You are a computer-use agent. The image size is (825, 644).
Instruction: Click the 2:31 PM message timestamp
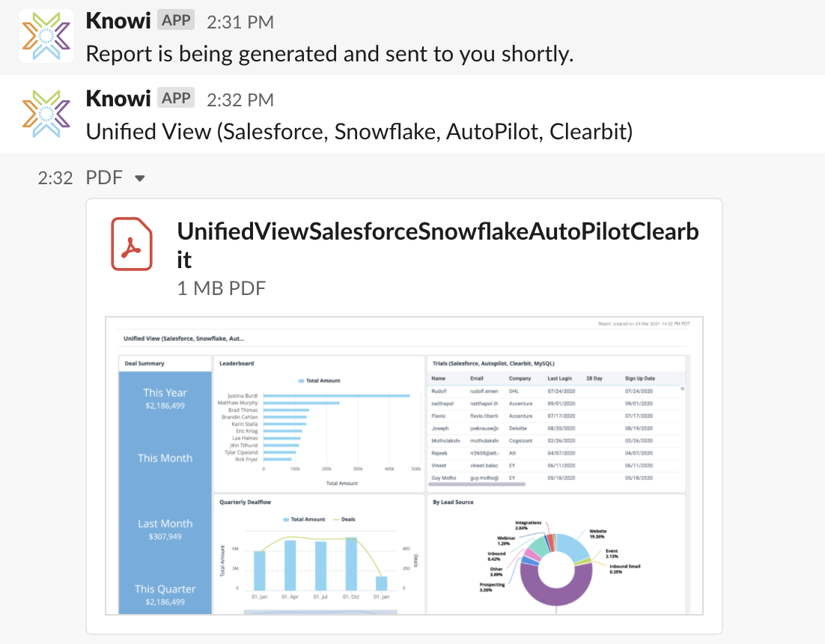[x=240, y=22]
